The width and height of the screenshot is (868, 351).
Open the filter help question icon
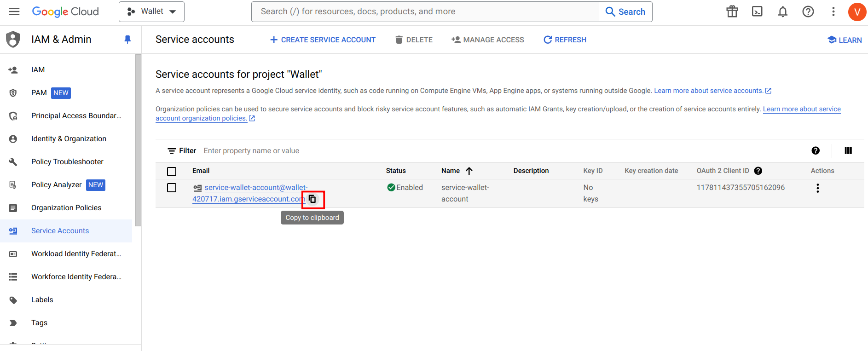click(816, 150)
